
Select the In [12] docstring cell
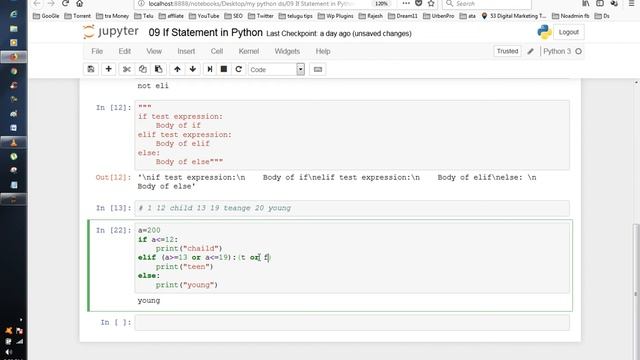[x=352, y=135]
